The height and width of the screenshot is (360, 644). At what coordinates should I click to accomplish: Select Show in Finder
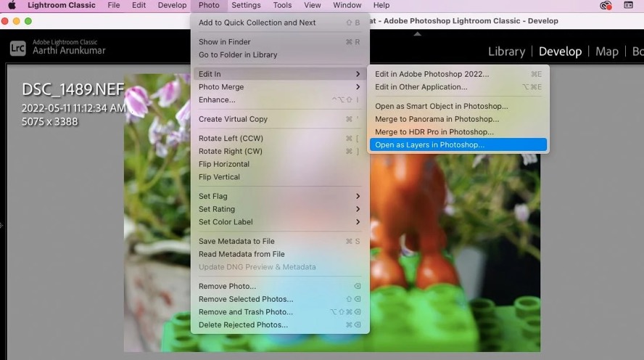tap(279, 42)
